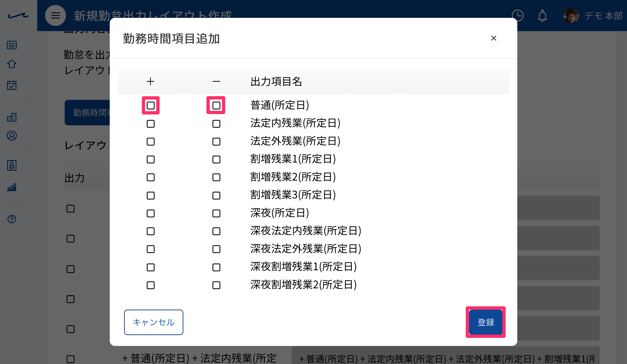Screen dimensions: 627x364
Task: Check minus box for 深夜(所定日)
Action: click(x=216, y=213)
